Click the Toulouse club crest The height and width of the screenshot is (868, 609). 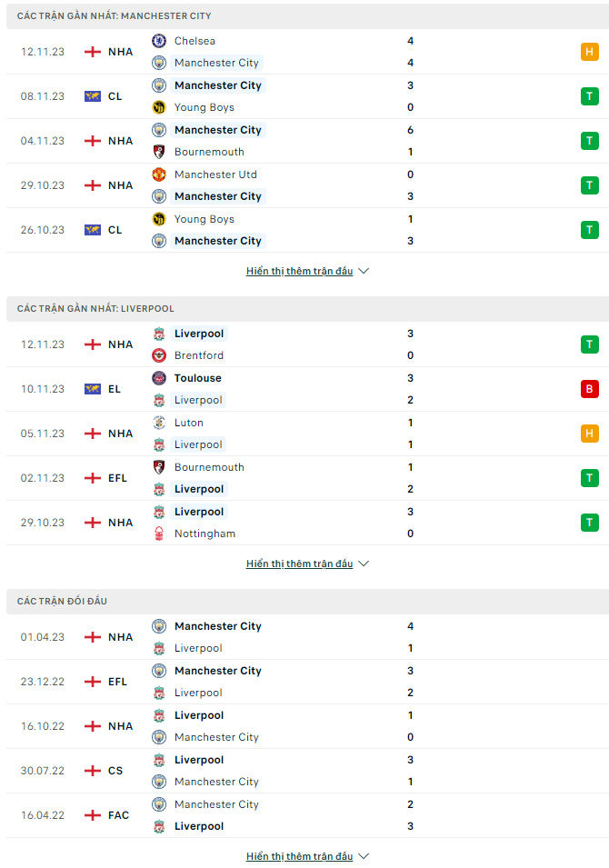[159, 378]
